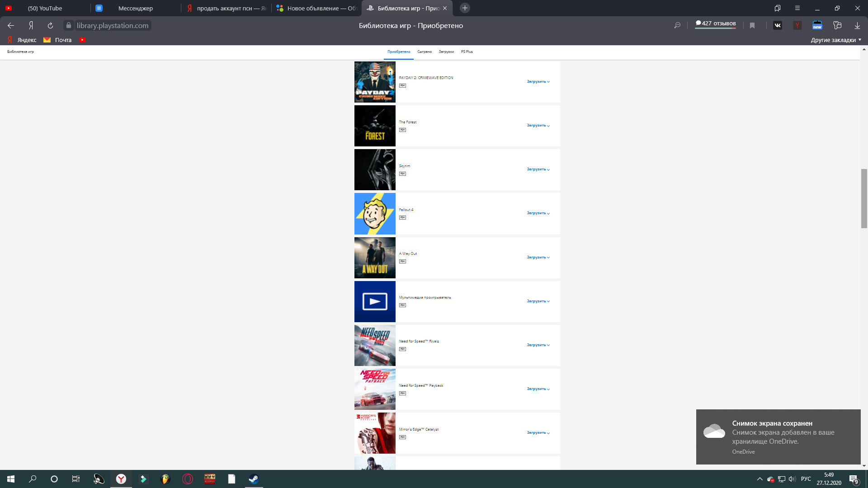Open Yandex bookmark in bookmarks bar

pos(22,40)
